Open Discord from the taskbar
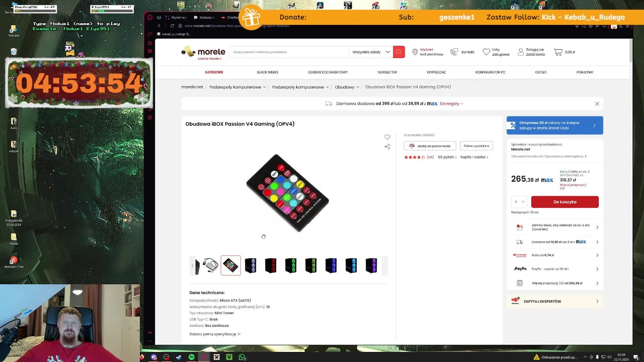The image size is (644, 362). (153, 357)
